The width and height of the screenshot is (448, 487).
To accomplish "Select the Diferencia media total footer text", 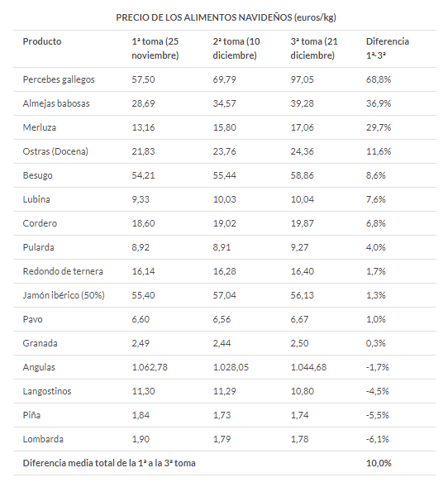I will coord(109,463).
